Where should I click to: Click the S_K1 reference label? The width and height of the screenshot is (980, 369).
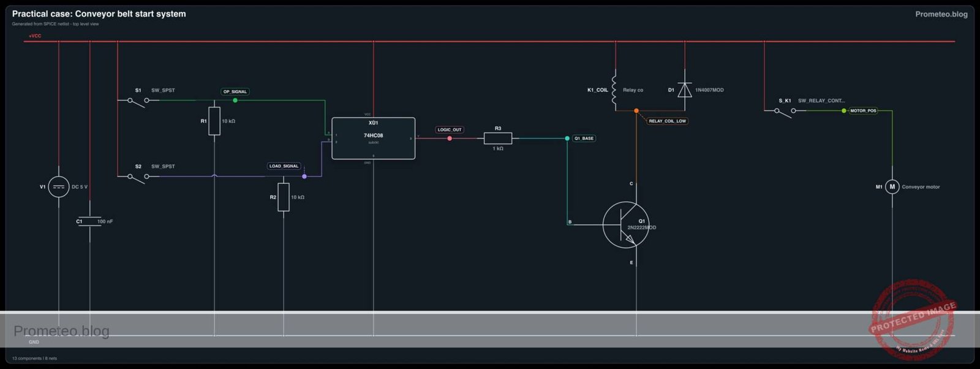tap(785, 101)
